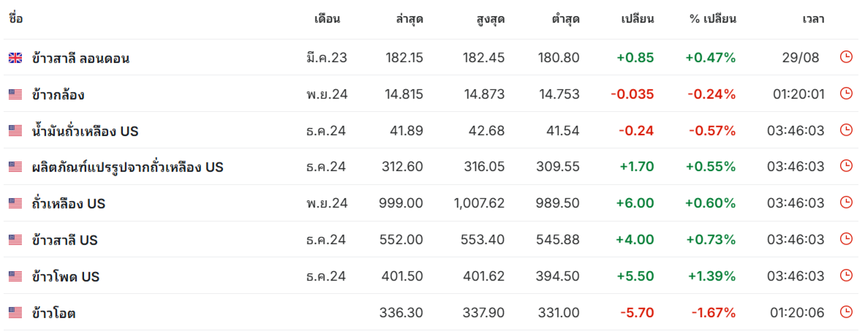This screenshot has height=334, width=868.
Task: Open the ข้าวกล้อง commodity link
Action: pos(59,94)
